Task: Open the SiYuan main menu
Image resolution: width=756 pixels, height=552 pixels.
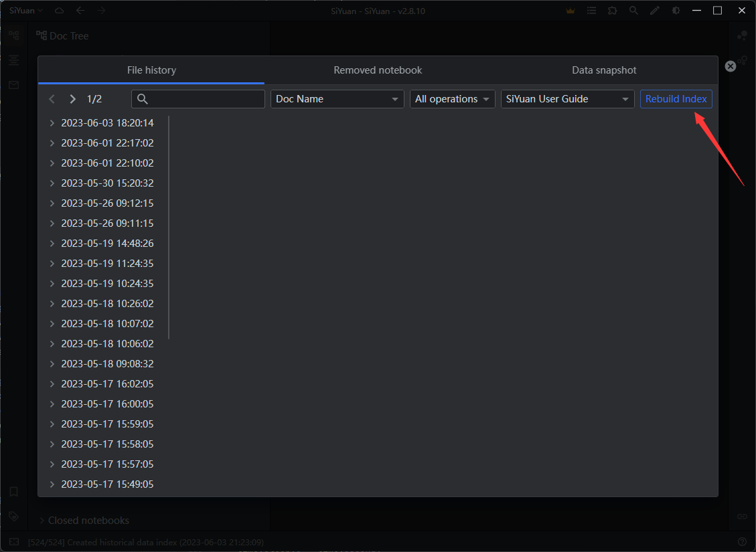Action: [26, 11]
